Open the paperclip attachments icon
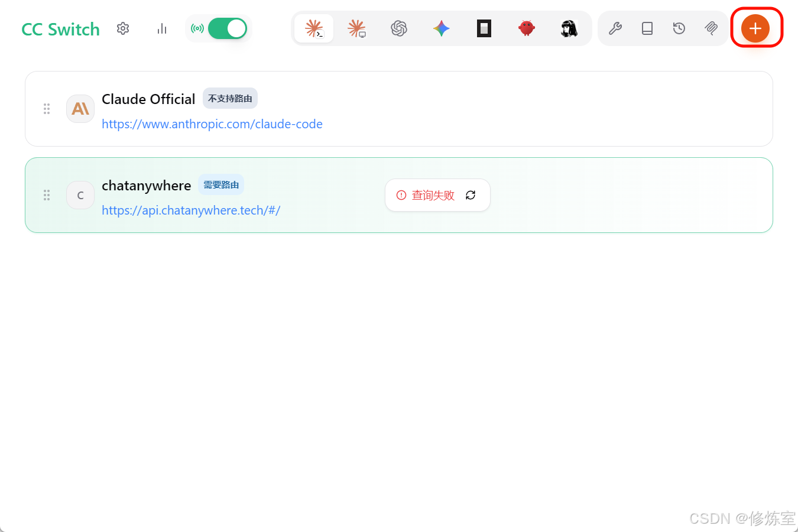This screenshot has height=532, width=798. [711, 28]
